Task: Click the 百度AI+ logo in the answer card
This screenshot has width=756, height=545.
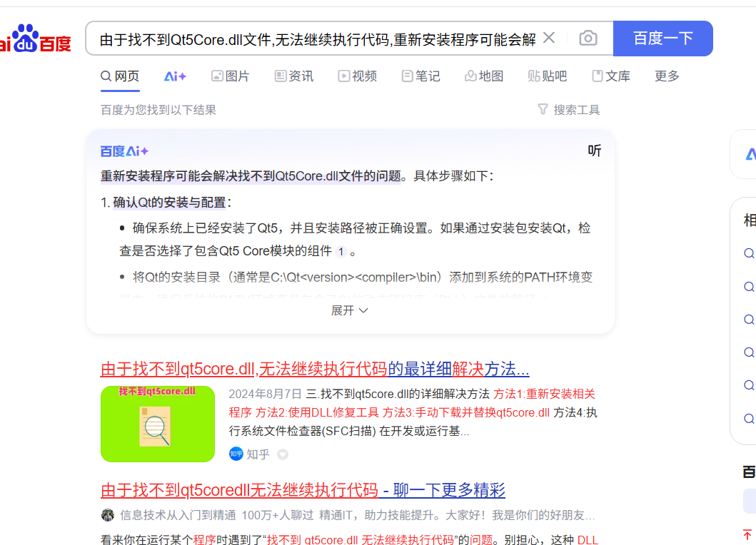Action: pos(124,151)
